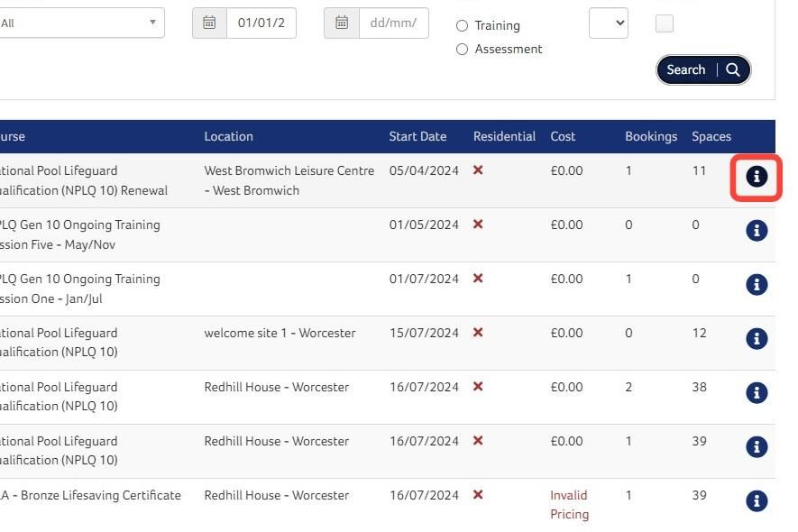Viewport: 798px width, 532px height.
Task: Select the 15/07/2024 start date
Action: tap(424, 333)
